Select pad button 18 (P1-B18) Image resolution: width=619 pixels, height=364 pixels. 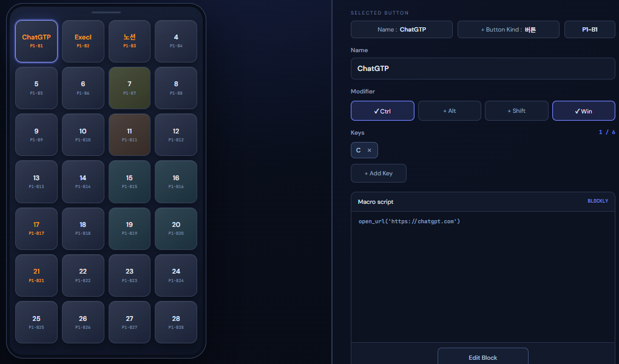pos(83,229)
